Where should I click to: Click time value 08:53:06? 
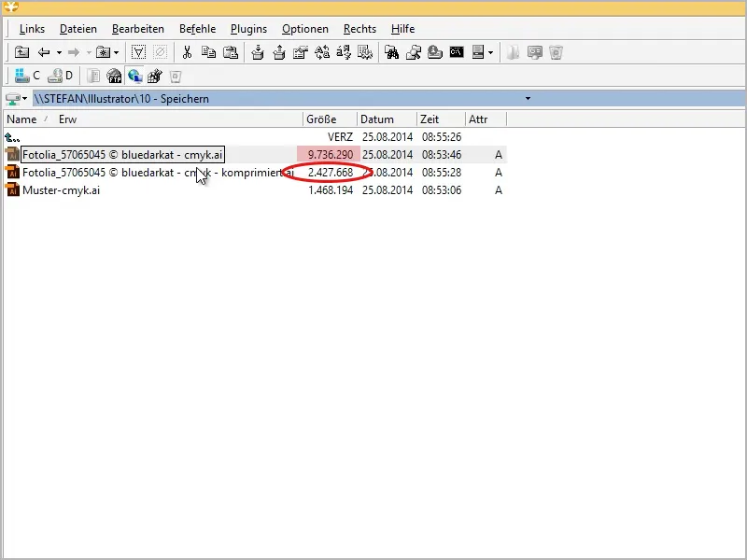[x=441, y=190]
